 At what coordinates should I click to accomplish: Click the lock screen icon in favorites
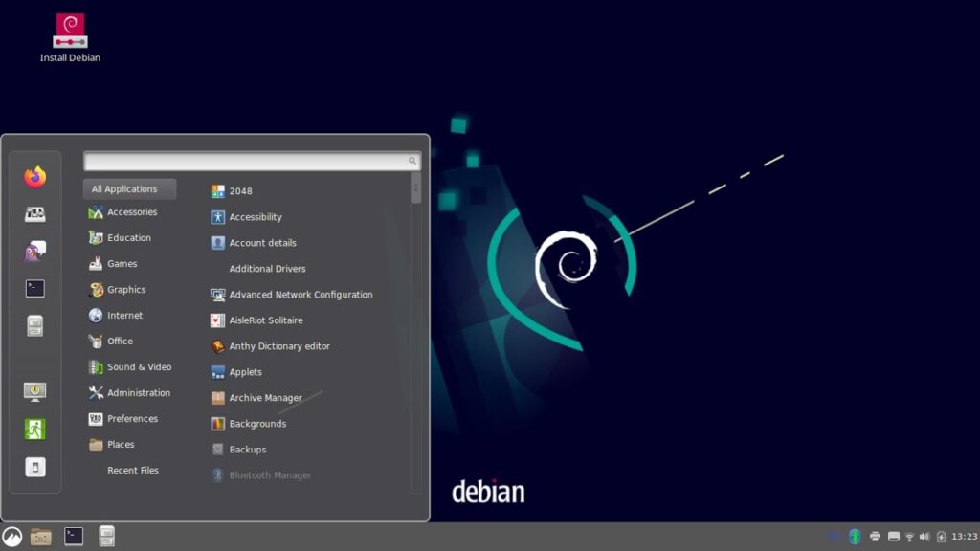[35, 391]
